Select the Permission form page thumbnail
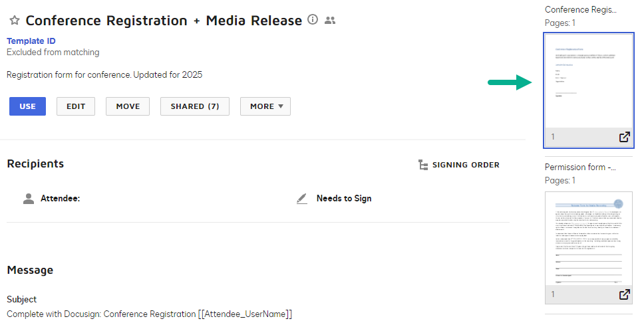The height and width of the screenshot is (325, 644). pyautogui.click(x=589, y=239)
